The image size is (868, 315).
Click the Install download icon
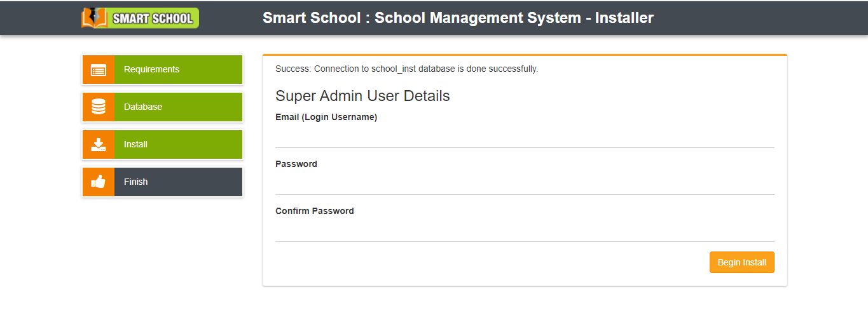pos(99,145)
